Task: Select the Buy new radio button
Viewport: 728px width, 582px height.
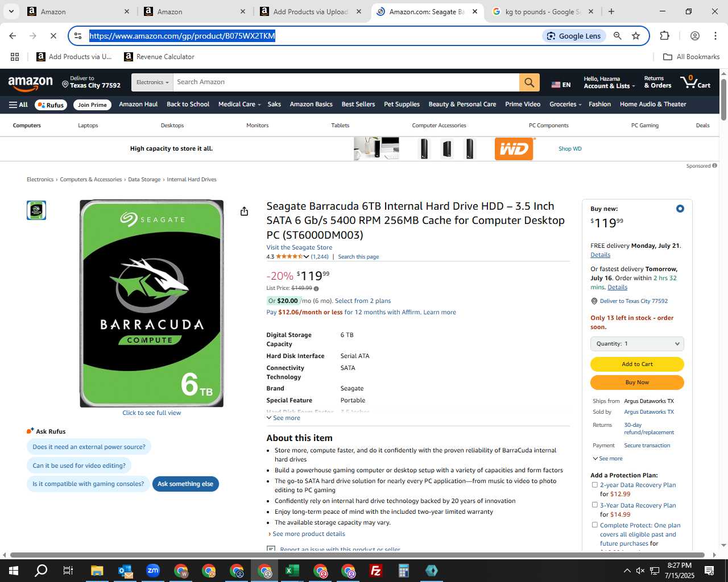Action: click(680, 209)
